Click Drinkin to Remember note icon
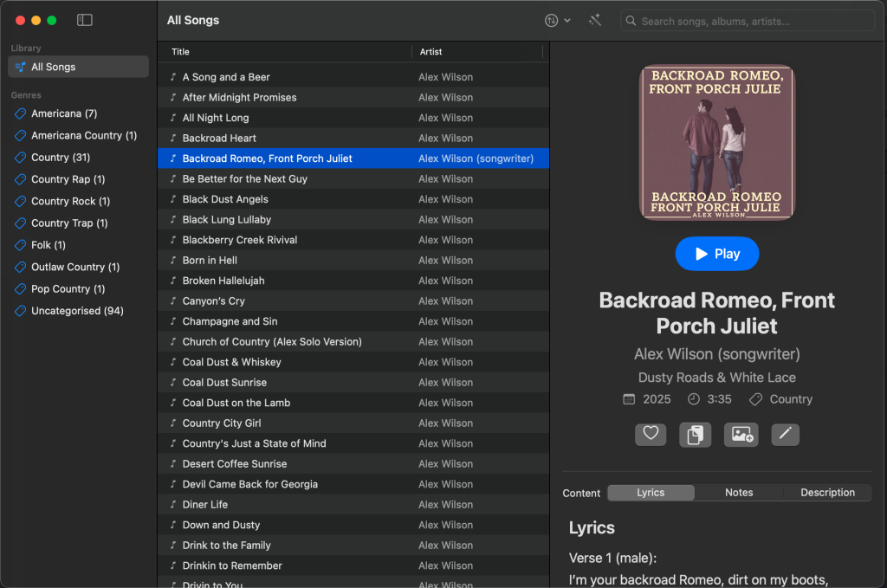This screenshot has width=887, height=588. pyautogui.click(x=173, y=565)
